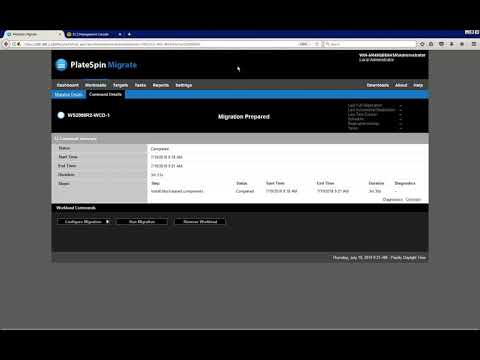Open the Help link
This screenshot has width=480, height=360.
tap(418, 85)
